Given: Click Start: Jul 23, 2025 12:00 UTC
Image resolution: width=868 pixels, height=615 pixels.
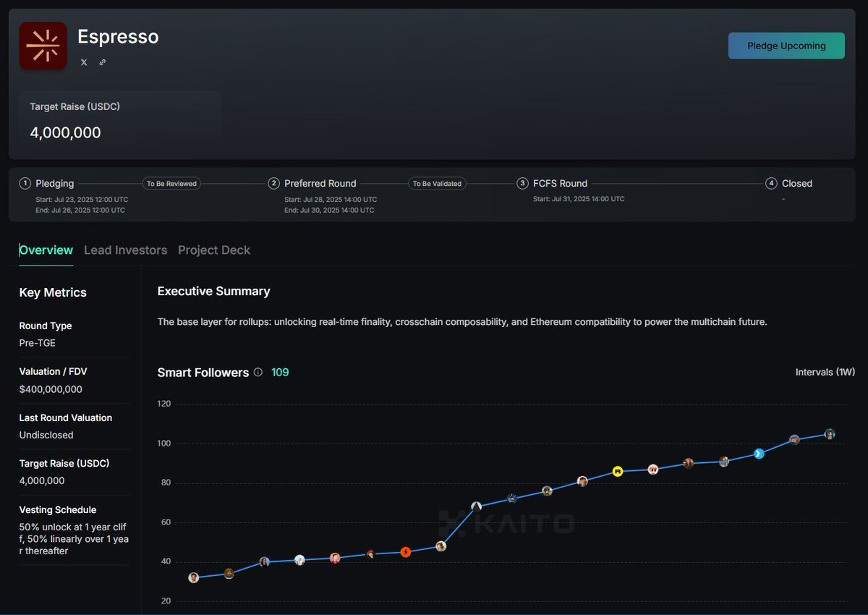Looking at the screenshot, I should (x=82, y=200).
